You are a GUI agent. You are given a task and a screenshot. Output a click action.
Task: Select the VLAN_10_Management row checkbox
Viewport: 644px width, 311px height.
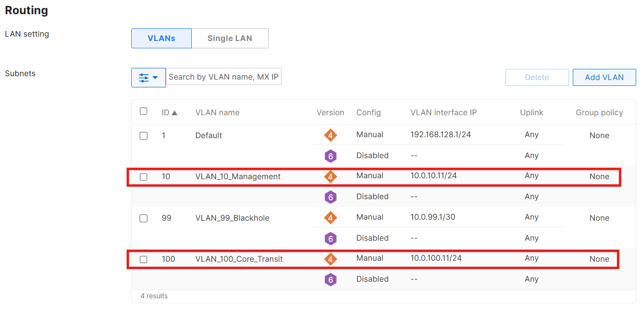point(143,177)
